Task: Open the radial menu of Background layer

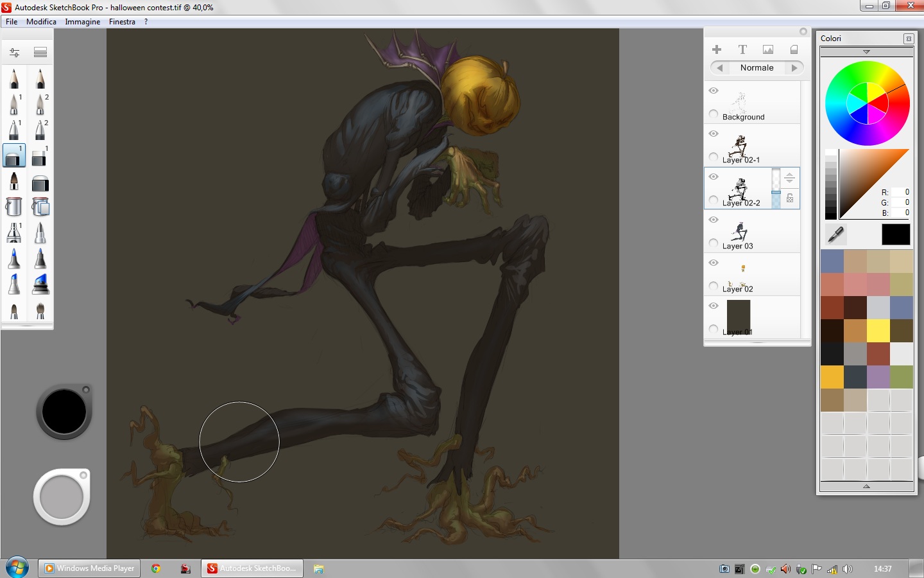Action: tap(714, 114)
